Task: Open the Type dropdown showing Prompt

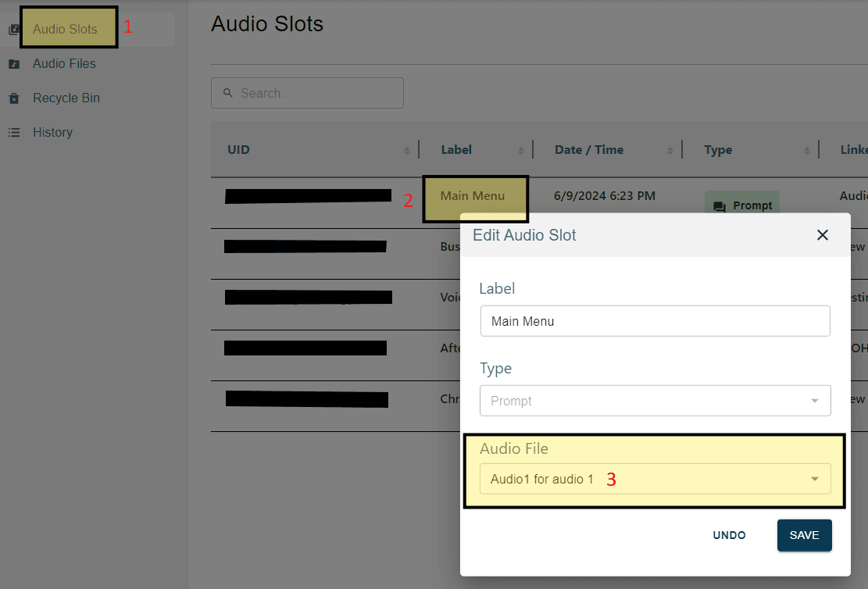Action: (655, 400)
